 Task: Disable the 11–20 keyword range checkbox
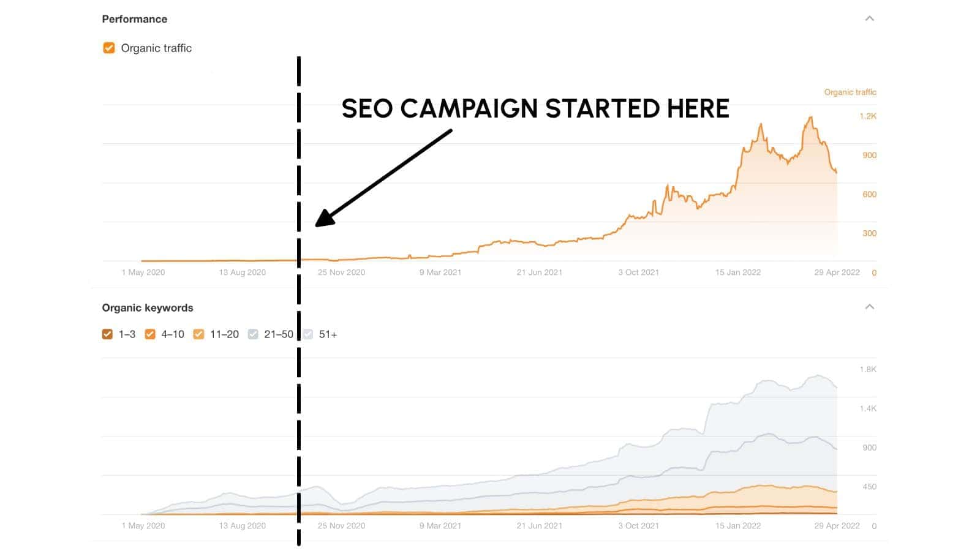(198, 334)
